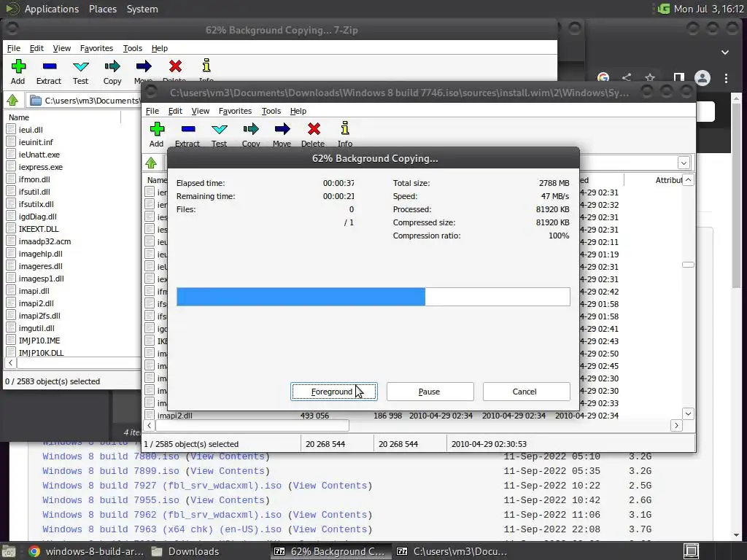The width and height of the screenshot is (747, 560).
Task: Switch to Chrome window in bottom taskbar
Action: [x=86, y=551]
